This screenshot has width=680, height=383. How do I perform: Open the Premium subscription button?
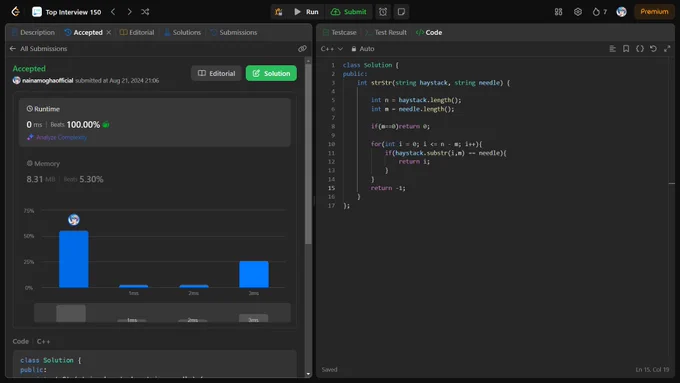click(x=654, y=12)
